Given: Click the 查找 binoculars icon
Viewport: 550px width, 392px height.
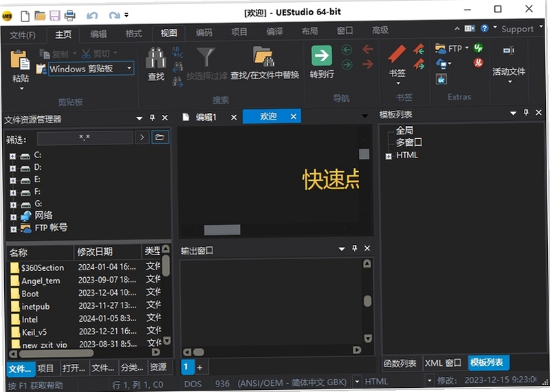Looking at the screenshot, I should 156,58.
